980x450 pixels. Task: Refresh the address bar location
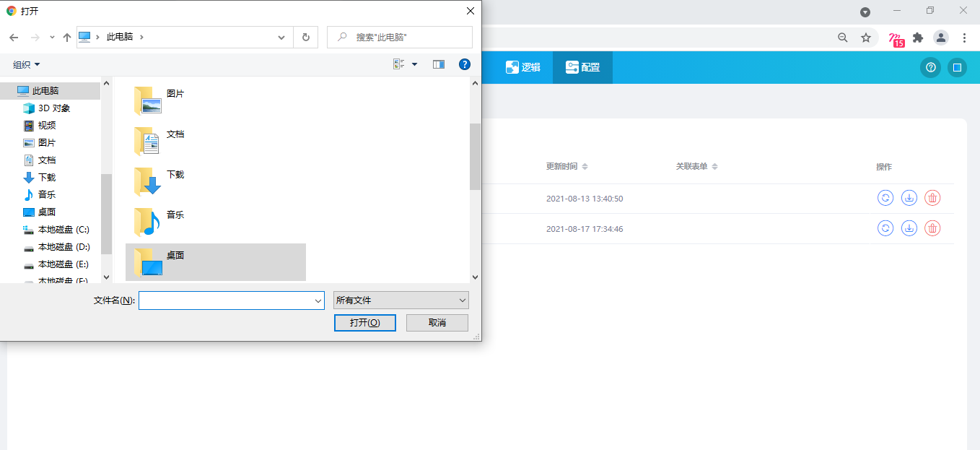coord(306,37)
